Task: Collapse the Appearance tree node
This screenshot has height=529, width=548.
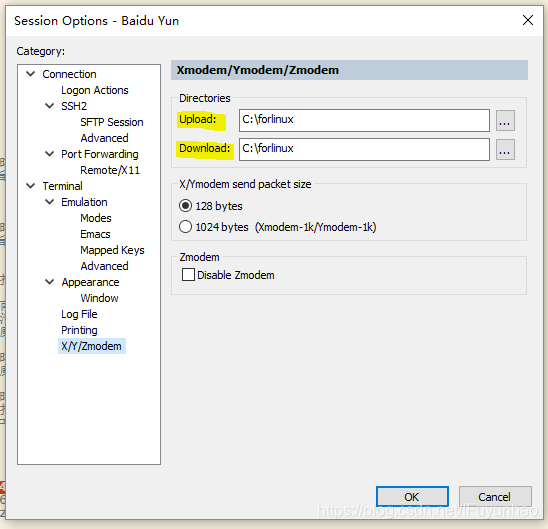Action: pyautogui.click(x=50, y=282)
